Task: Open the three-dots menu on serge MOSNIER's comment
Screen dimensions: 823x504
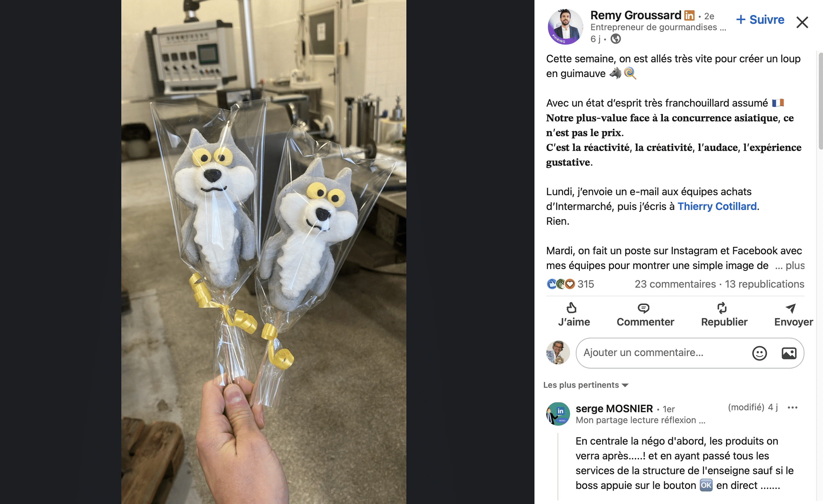Action: click(792, 408)
